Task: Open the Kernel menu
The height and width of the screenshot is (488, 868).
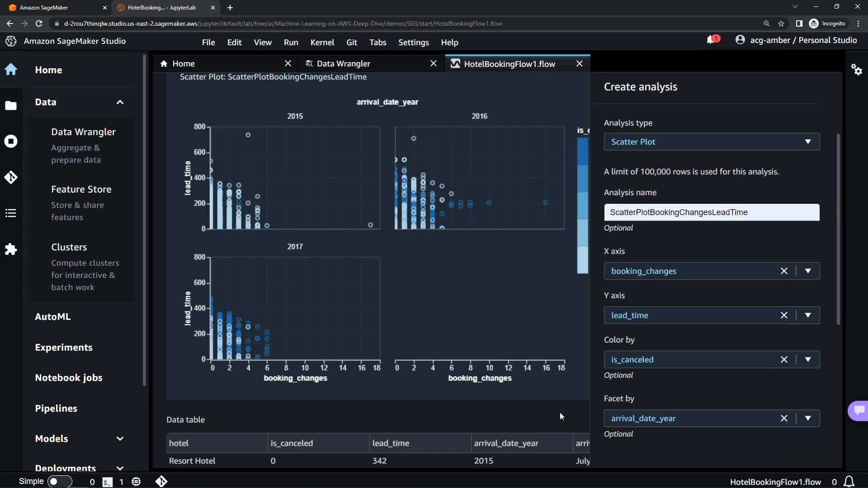Action: (322, 42)
